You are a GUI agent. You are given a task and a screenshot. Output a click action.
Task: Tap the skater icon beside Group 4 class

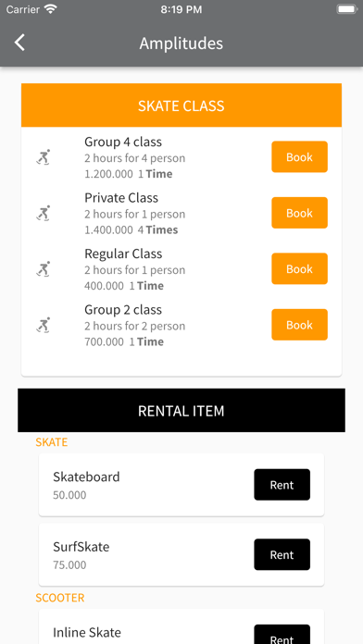tap(44, 157)
